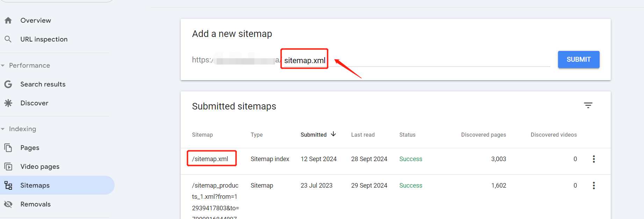
Task: Click the Google G Search results icon
Action: [8, 84]
